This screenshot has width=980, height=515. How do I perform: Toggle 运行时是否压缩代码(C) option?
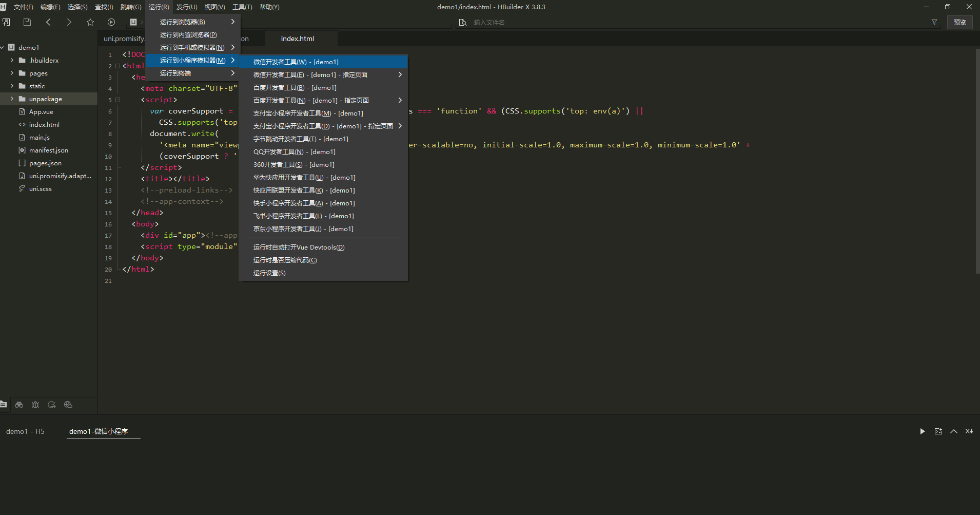323,260
